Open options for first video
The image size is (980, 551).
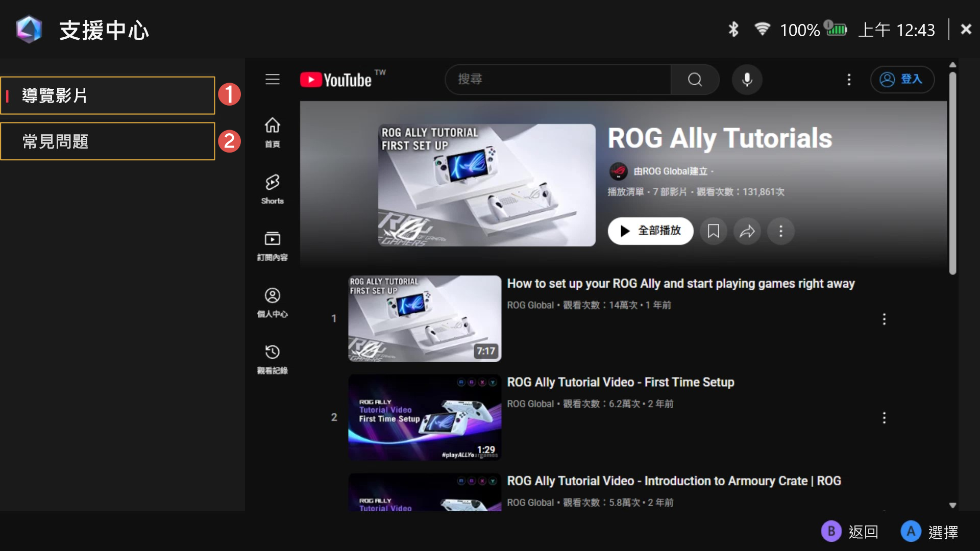[x=884, y=319]
